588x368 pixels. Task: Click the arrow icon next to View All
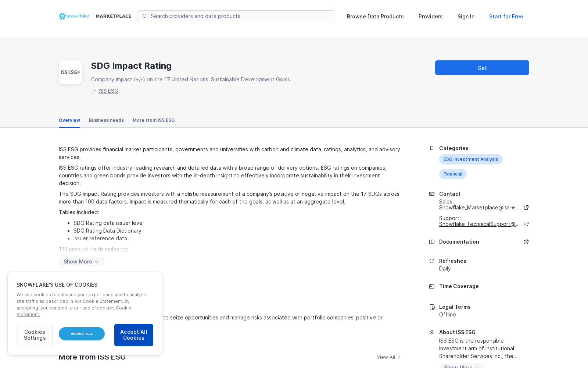pos(399,357)
